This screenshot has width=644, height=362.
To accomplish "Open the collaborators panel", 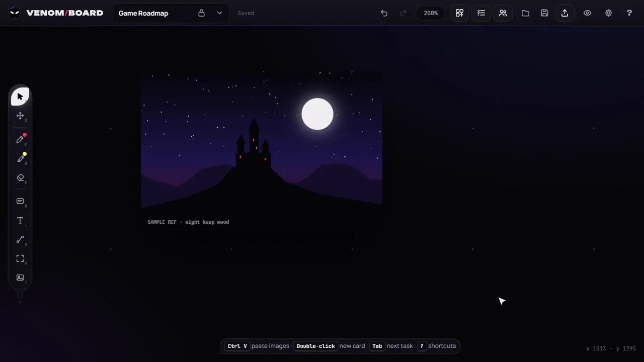I will click(503, 13).
